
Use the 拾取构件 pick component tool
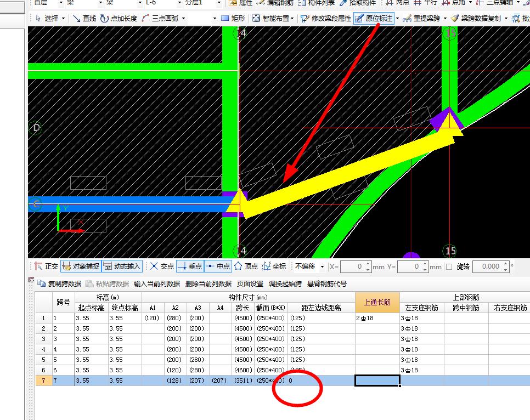(x=358, y=3)
